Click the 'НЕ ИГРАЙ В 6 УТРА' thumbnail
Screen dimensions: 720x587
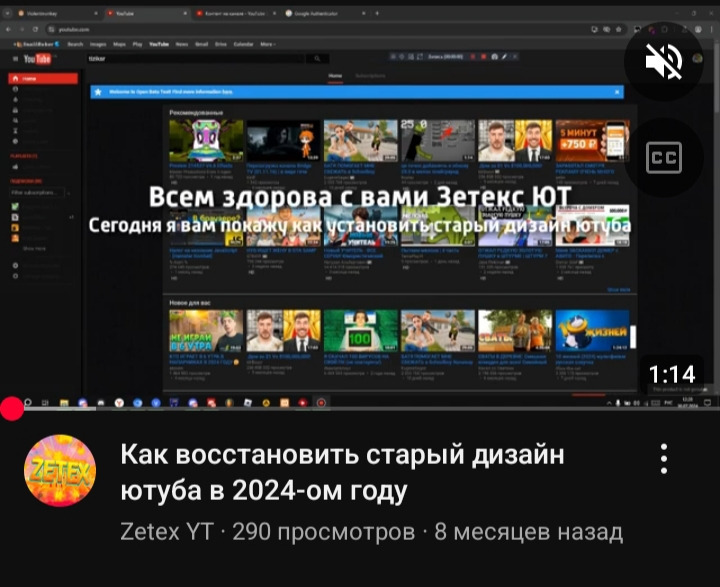click(x=205, y=331)
